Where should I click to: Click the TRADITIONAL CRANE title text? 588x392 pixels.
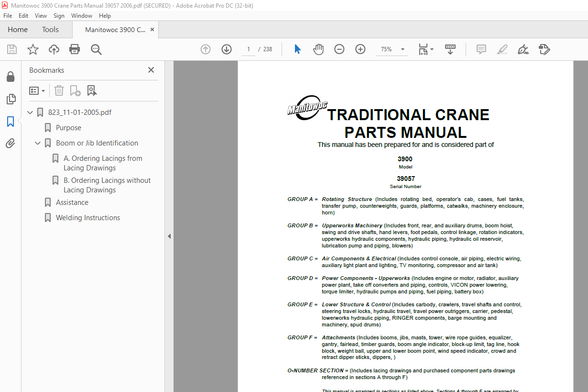(408, 115)
